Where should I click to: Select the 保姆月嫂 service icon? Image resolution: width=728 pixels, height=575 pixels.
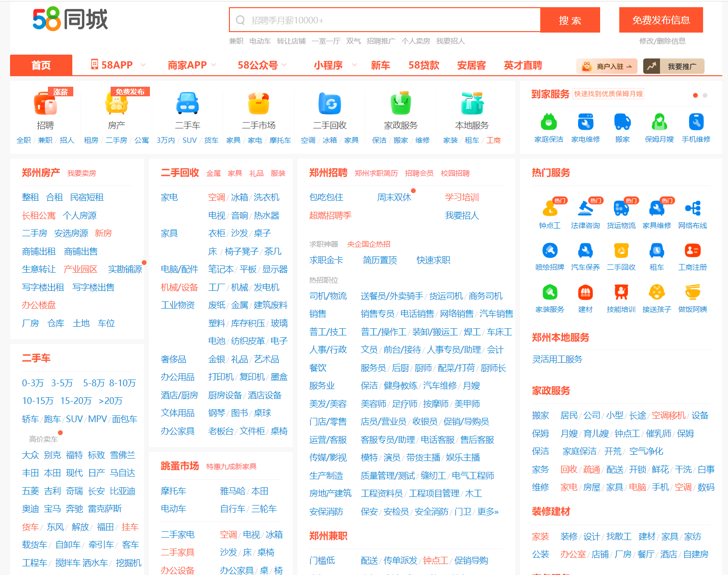[x=660, y=122]
